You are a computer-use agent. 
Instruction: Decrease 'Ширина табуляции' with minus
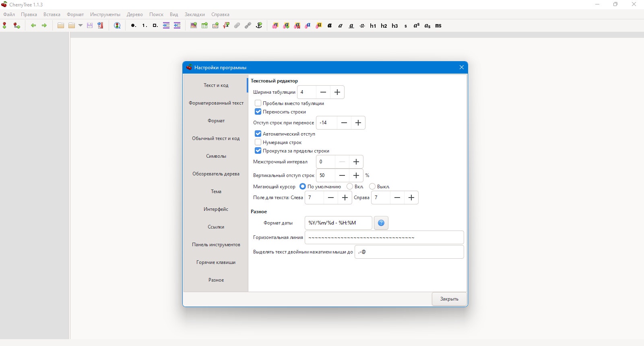pyautogui.click(x=323, y=92)
